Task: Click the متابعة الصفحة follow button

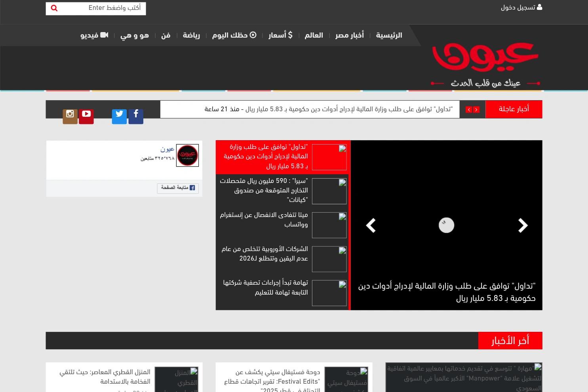Action: [177, 188]
